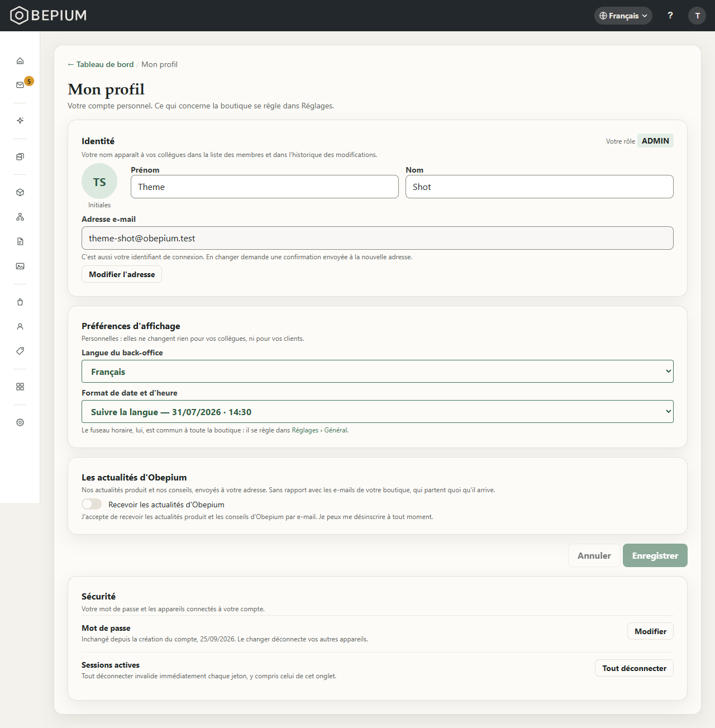Focus the Nom input field
The image size is (715, 728).
[540, 187]
